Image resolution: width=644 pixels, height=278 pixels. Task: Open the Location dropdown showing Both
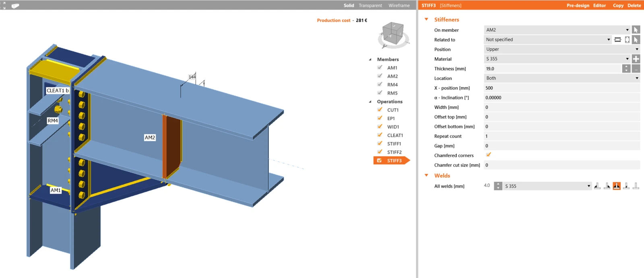coord(562,78)
